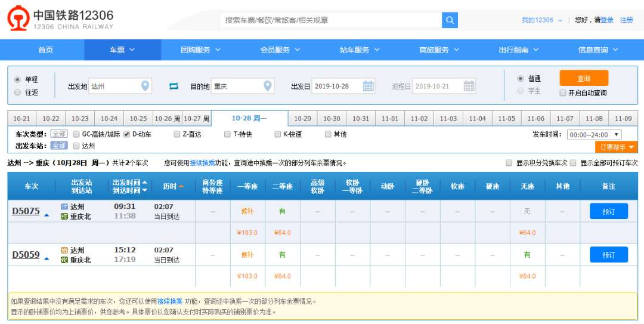Viewport: 644px width, 324px height.
Task: Uncheck the D-动车 checkbox
Action: coord(126,134)
